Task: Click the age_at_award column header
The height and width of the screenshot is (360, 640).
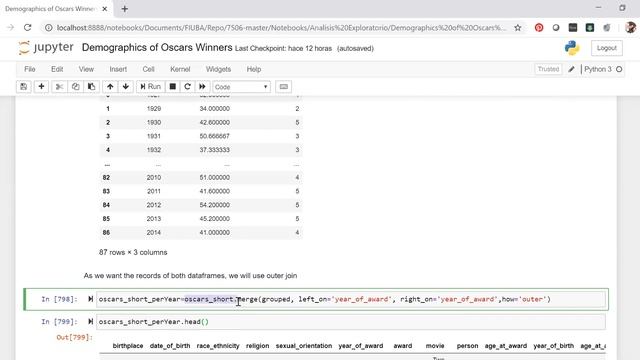Action: coord(506,346)
